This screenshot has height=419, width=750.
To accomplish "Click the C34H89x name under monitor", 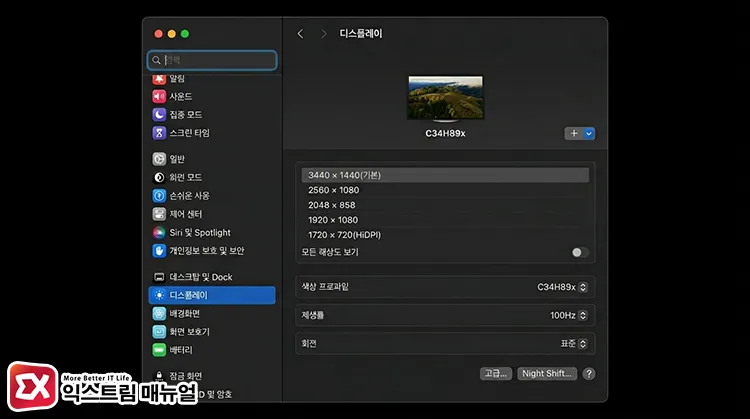I will coord(445,133).
